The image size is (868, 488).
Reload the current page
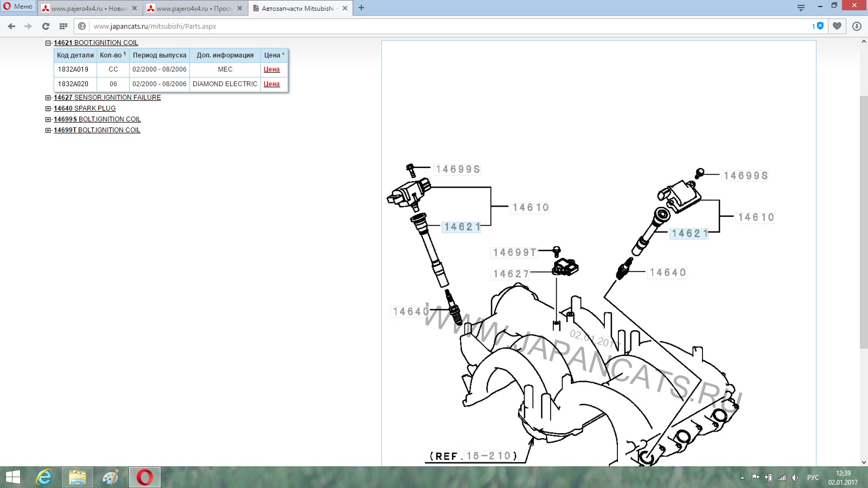click(46, 26)
